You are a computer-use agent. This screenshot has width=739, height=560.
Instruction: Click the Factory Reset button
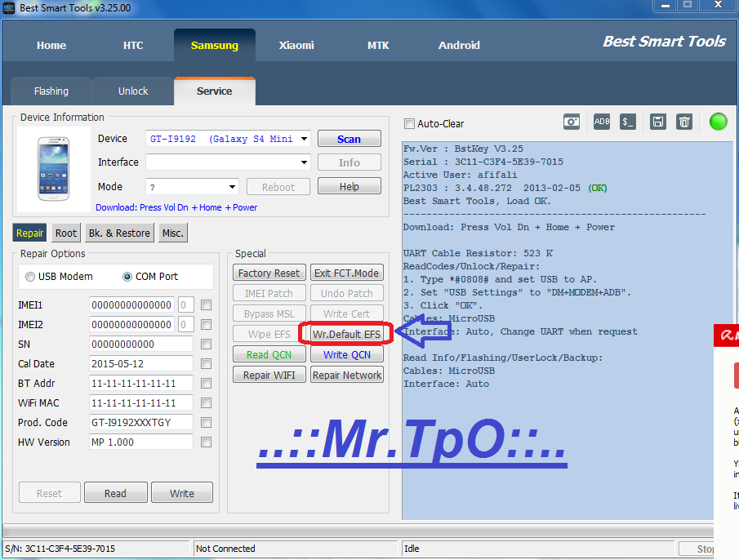pyautogui.click(x=269, y=273)
